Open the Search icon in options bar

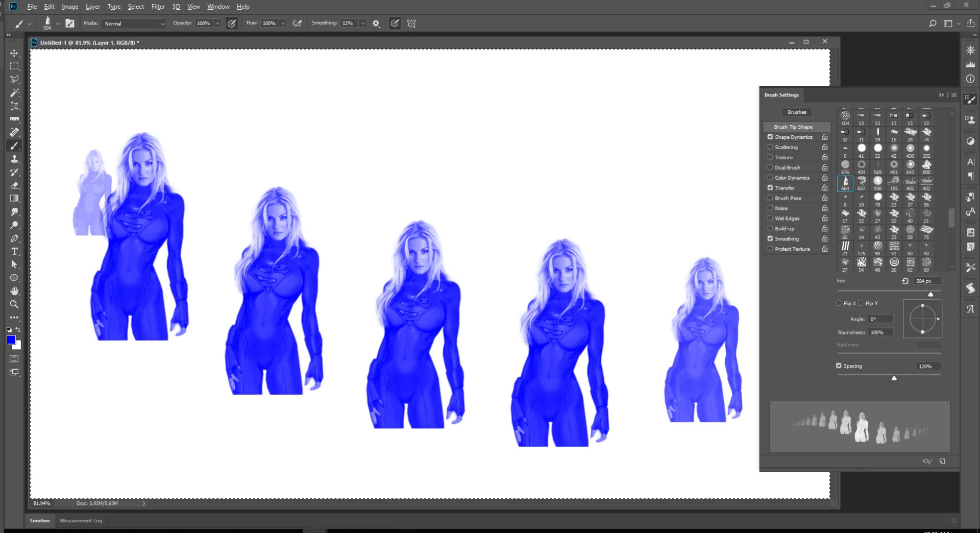[933, 23]
